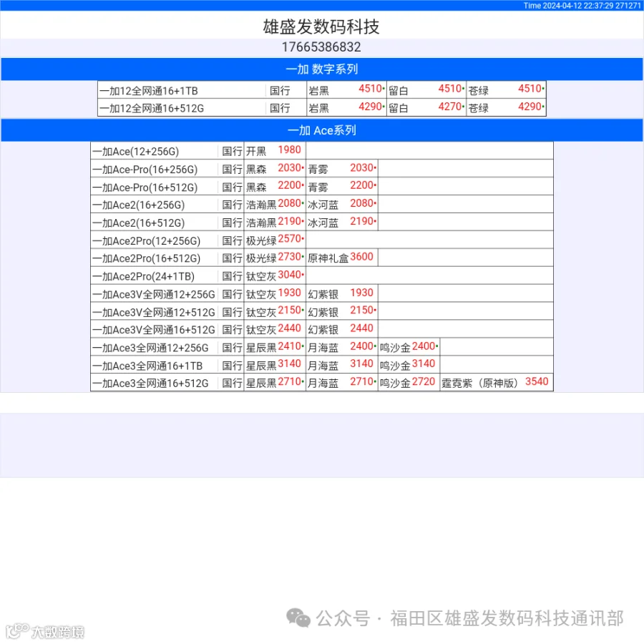Click 星辰黑 price 3140
This screenshot has height=644, width=644.
[290, 364]
